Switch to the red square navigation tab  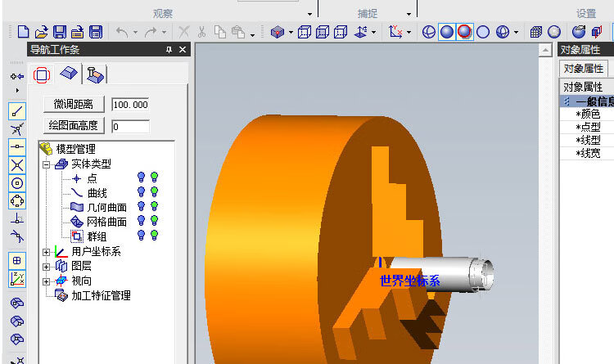[42, 74]
